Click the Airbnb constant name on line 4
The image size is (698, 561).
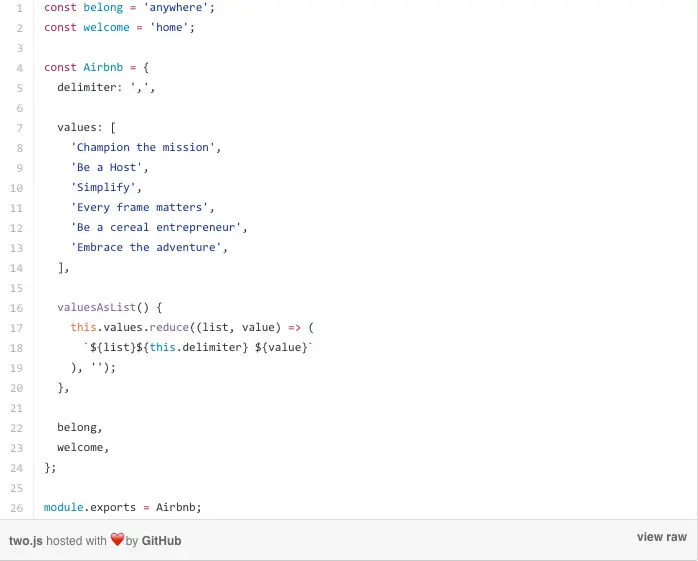(x=103, y=67)
